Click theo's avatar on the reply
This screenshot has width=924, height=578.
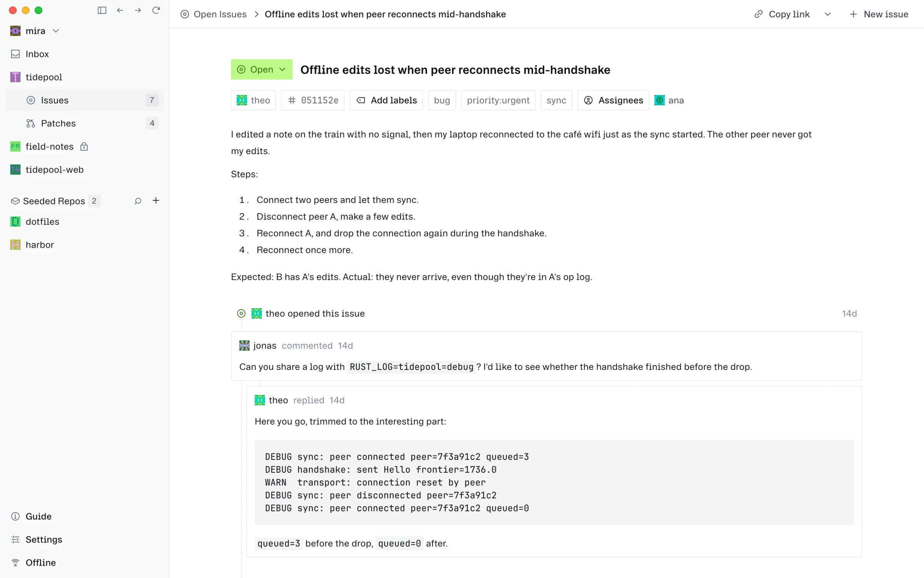pyautogui.click(x=260, y=400)
